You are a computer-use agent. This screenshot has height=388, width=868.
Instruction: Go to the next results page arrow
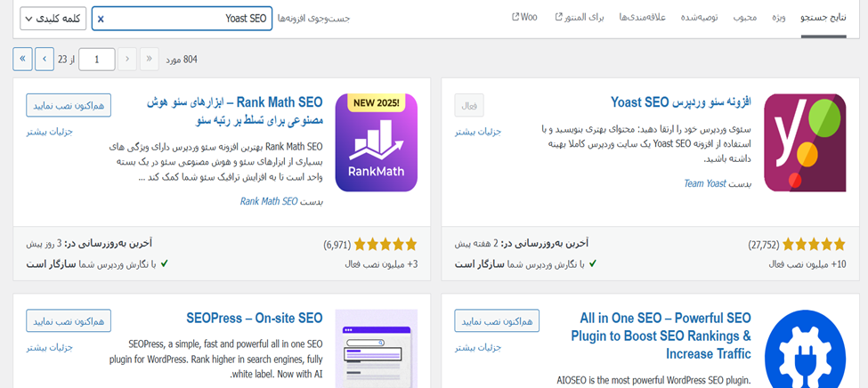[45, 60]
